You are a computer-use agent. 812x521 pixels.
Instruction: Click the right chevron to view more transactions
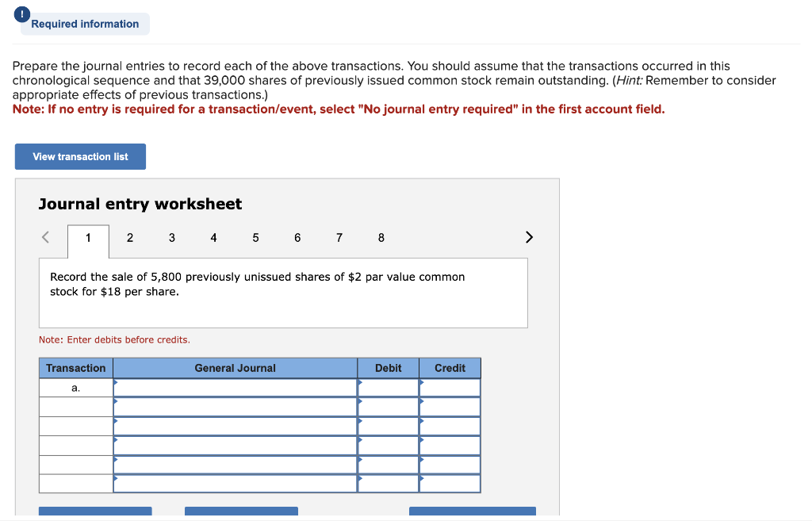pyautogui.click(x=529, y=236)
